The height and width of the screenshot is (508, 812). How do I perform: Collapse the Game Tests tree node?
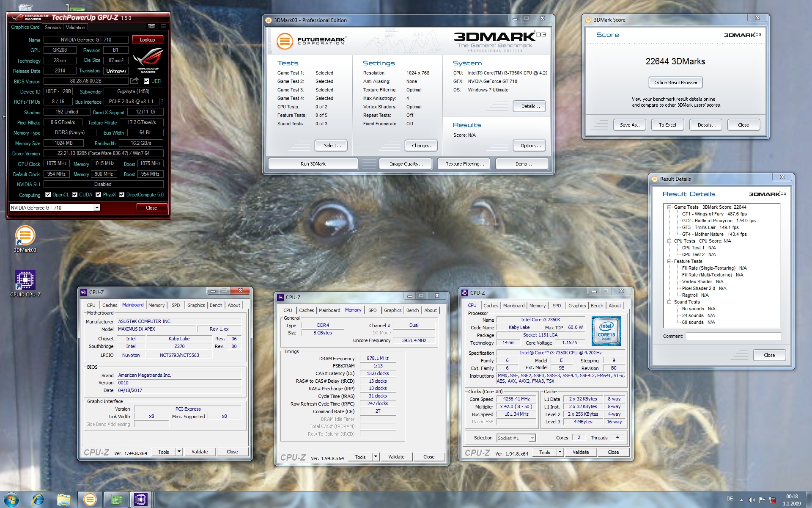[x=669, y=207]
